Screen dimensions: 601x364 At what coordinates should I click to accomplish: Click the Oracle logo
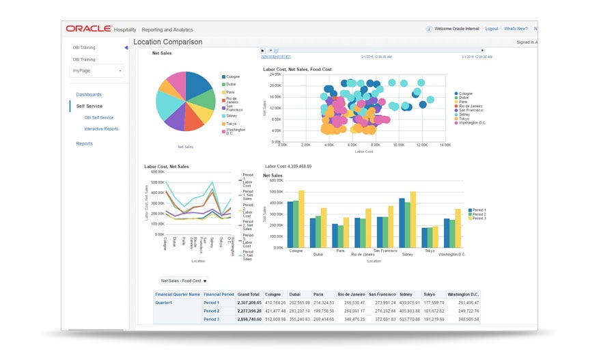89,29
